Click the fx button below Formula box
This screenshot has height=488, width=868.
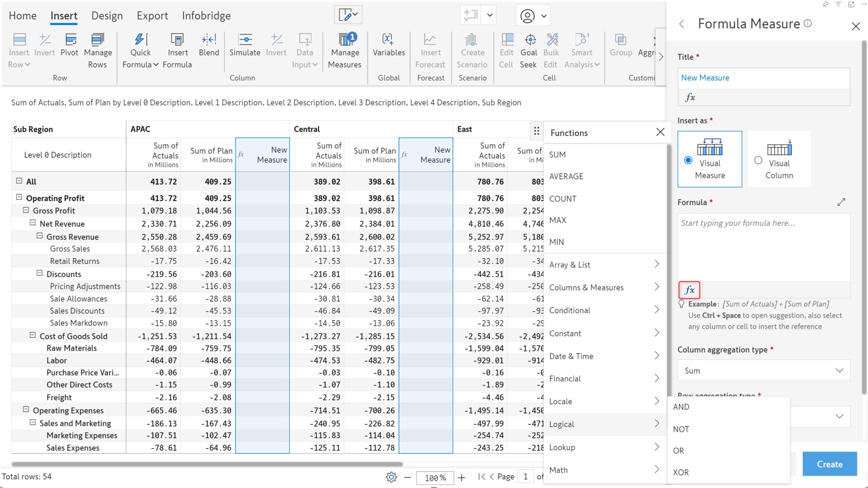[689, 290]
